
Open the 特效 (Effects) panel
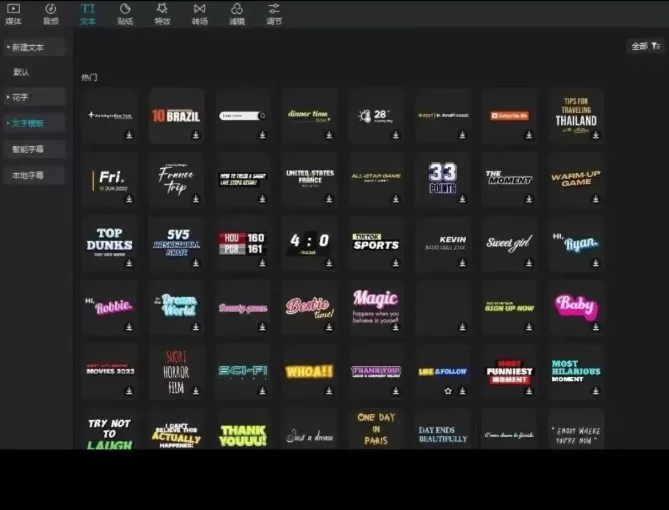162,13
